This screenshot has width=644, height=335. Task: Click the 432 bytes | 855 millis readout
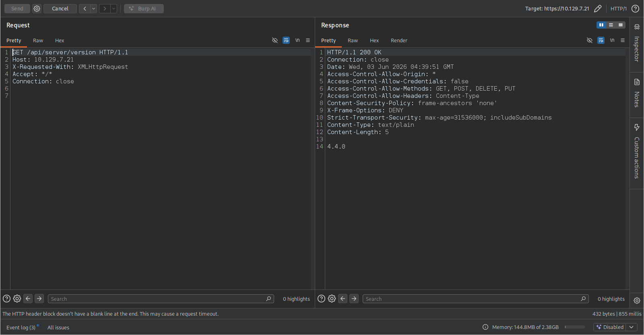pyautogui.click(x=617, y=314)
